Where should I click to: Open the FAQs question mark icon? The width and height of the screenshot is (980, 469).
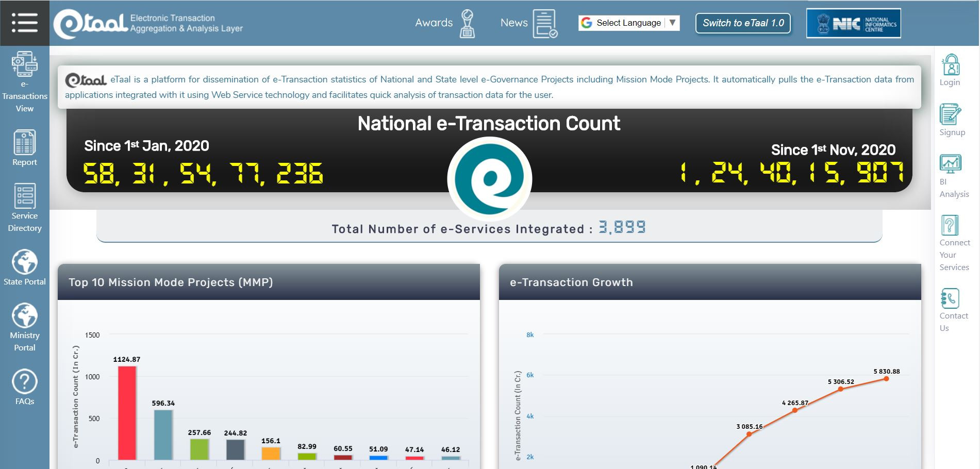tap(24, 382)
